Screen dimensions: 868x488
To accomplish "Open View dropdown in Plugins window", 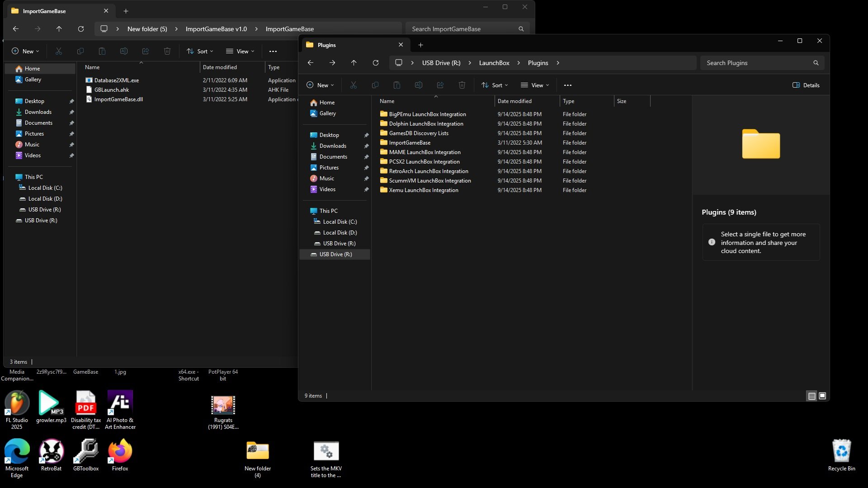I will click(x=535, y=85).
